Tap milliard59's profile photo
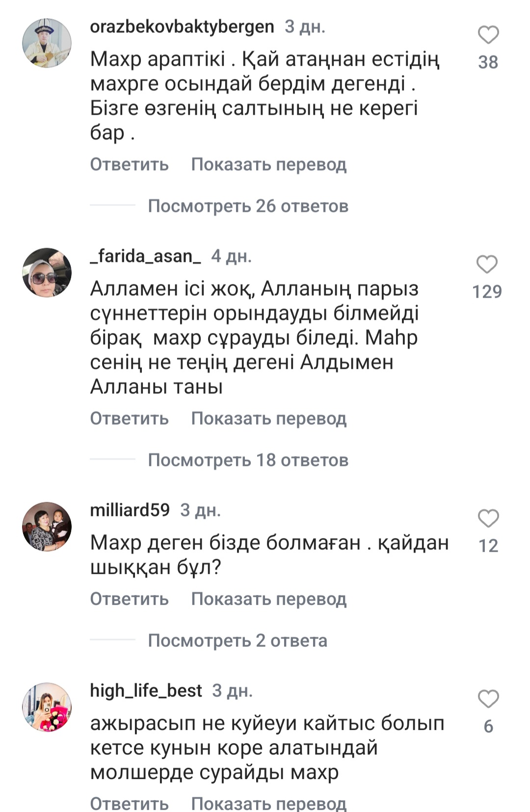This screenshot has width=530, height=812. (47, 526)
